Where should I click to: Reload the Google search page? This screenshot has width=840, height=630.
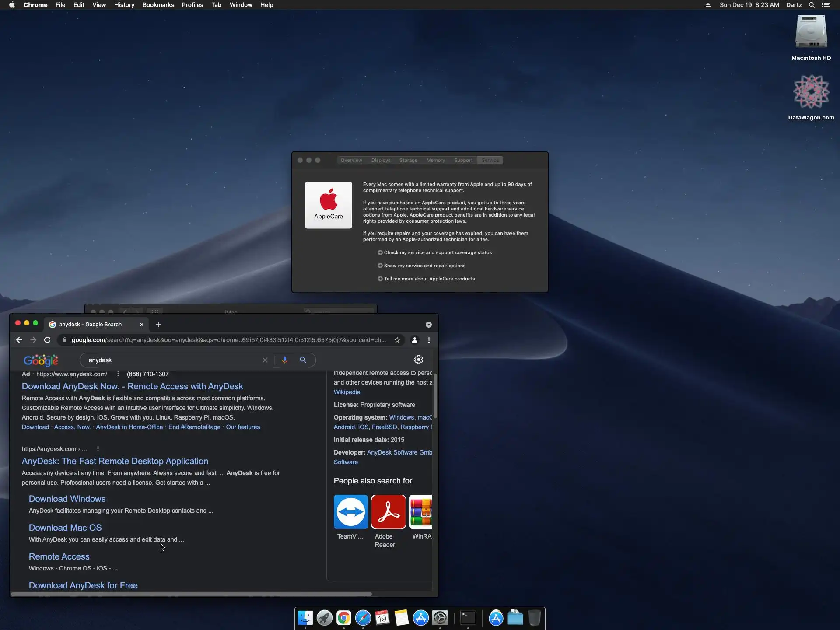(47, 340)
